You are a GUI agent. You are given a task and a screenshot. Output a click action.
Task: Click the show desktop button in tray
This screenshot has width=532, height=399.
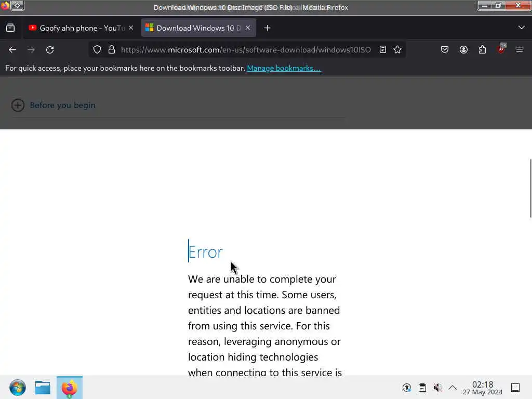[x=515, y=388]
